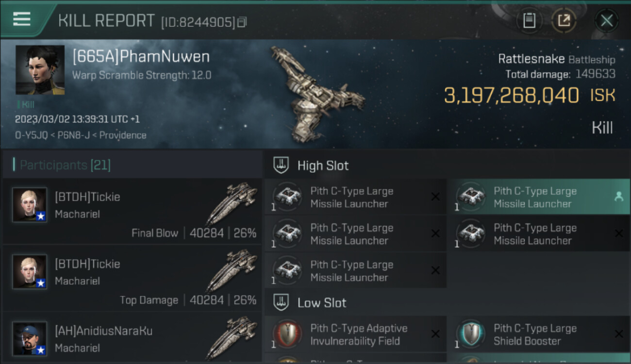Image resolution: width=631 pixels, height=364 pixels.
Task: Click the Adaptive Invulnerability Field module icon
Action: pyautogui.click(x=287, y=334)
